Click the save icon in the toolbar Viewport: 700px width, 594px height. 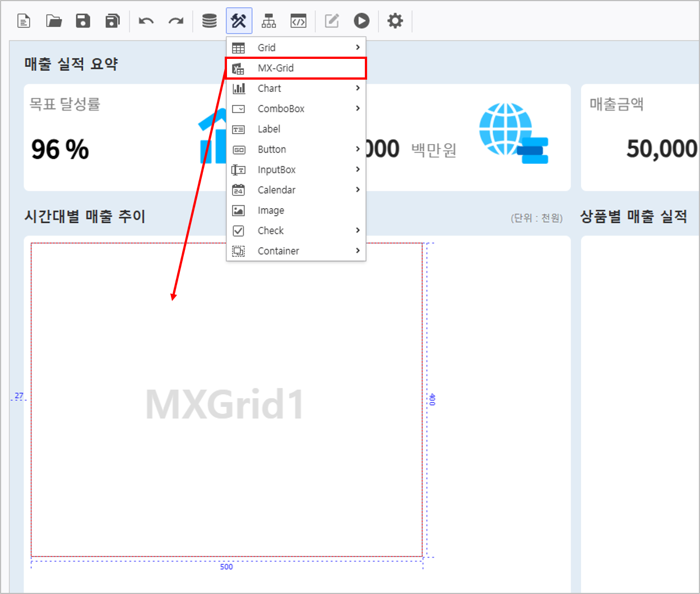(x=83, y=21)
